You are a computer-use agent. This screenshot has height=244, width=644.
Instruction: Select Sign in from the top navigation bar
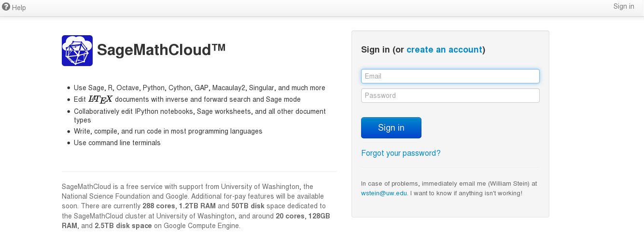623,6
